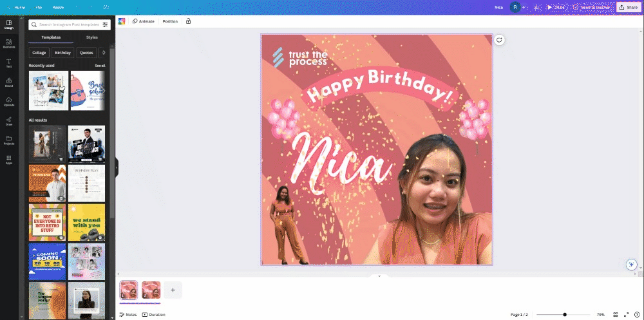
Task: Click the plus icon to add collaborator
Action: (x=524, y=7)
